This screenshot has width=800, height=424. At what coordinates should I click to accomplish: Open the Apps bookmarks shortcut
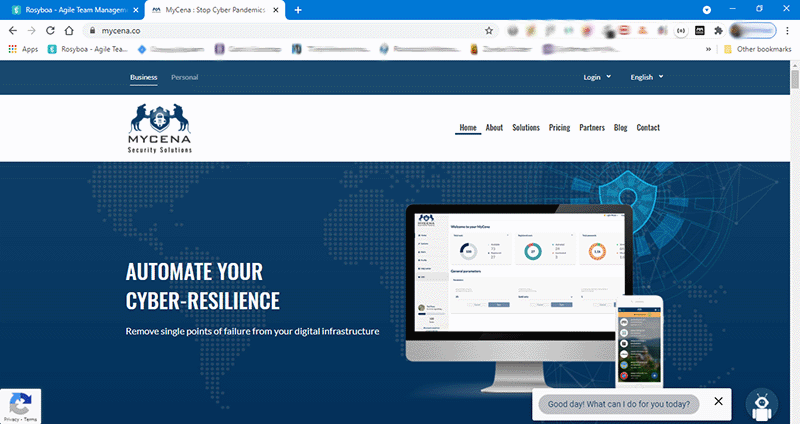24,48
